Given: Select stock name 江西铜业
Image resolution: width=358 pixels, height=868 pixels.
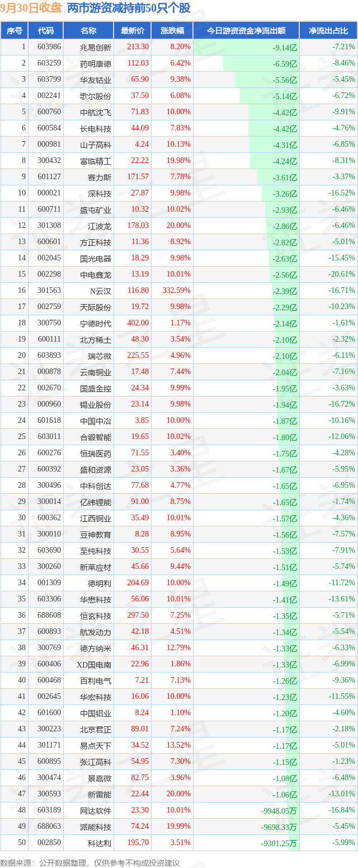Looking at the screenshot, I should click(x=96, y=519).
